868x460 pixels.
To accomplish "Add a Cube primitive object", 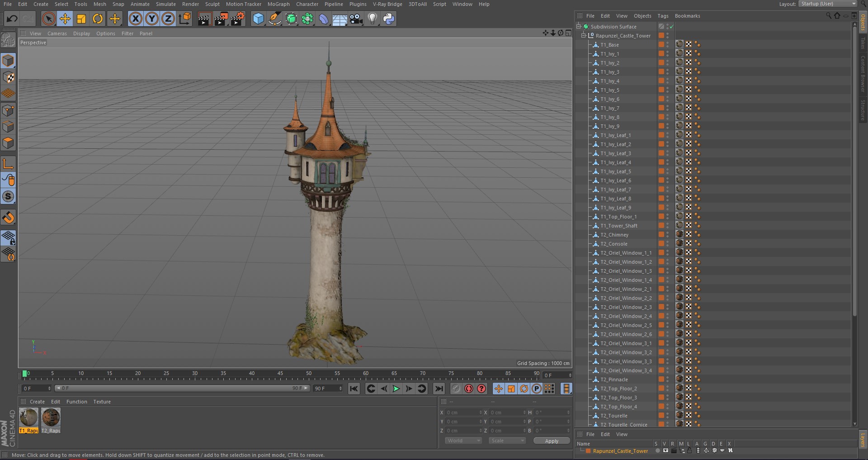I will (x=258, y=19).
